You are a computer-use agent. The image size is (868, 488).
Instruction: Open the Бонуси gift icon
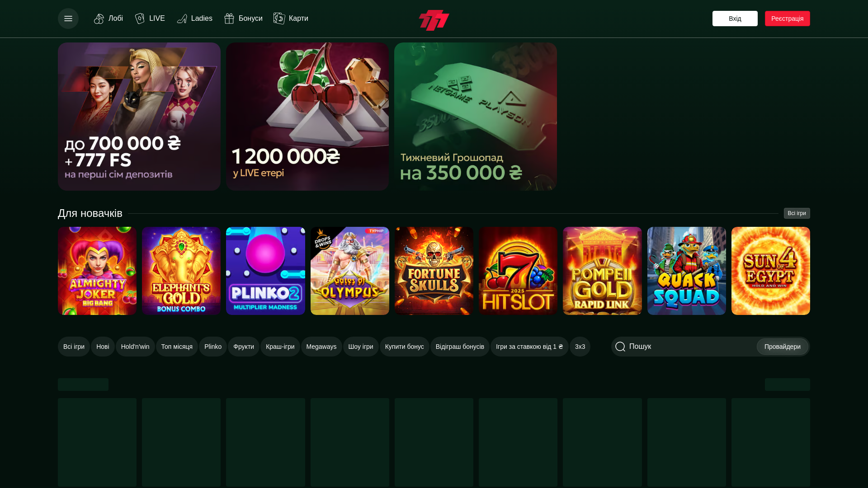tap(229, 19)
